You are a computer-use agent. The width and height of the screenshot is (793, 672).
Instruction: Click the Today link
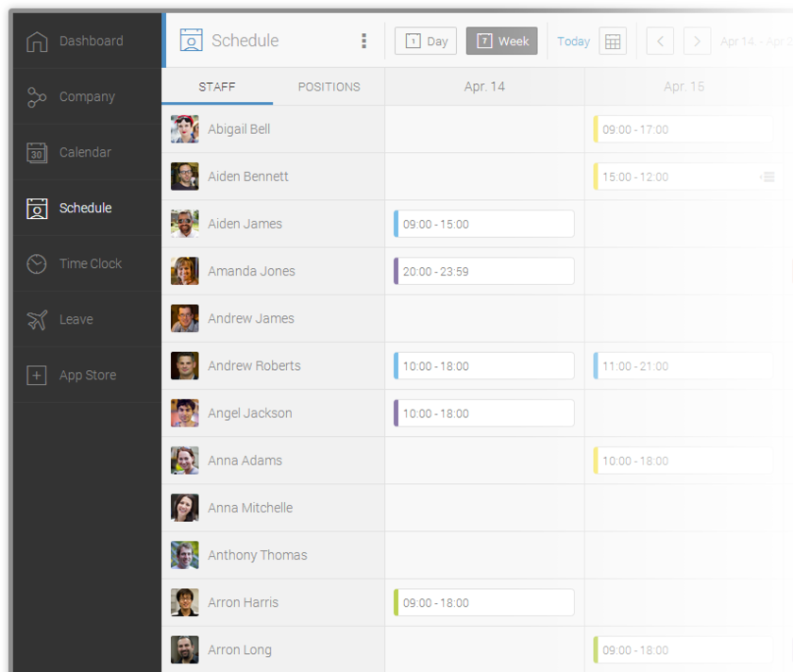[573, 42]
